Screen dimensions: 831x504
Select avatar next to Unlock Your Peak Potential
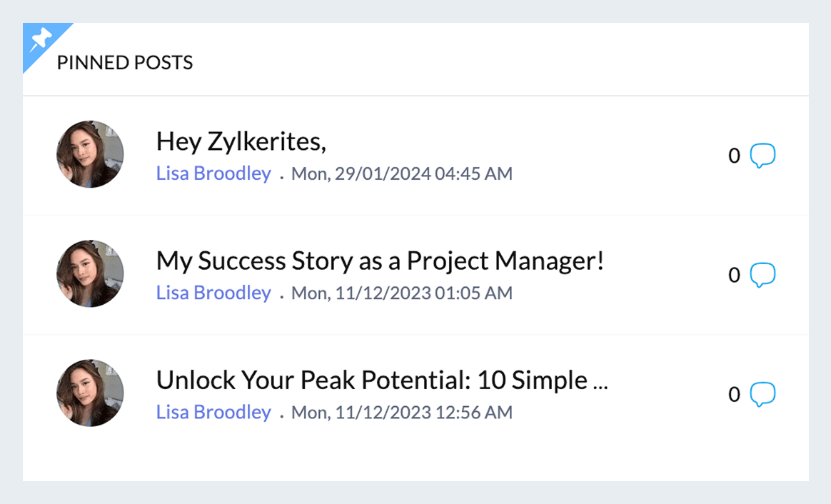[90, 393]
